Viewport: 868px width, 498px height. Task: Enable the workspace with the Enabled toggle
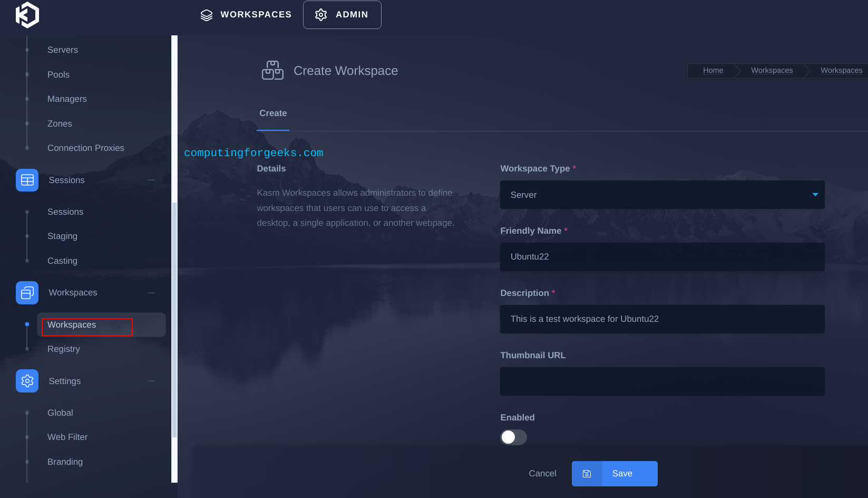click(513, 437)
